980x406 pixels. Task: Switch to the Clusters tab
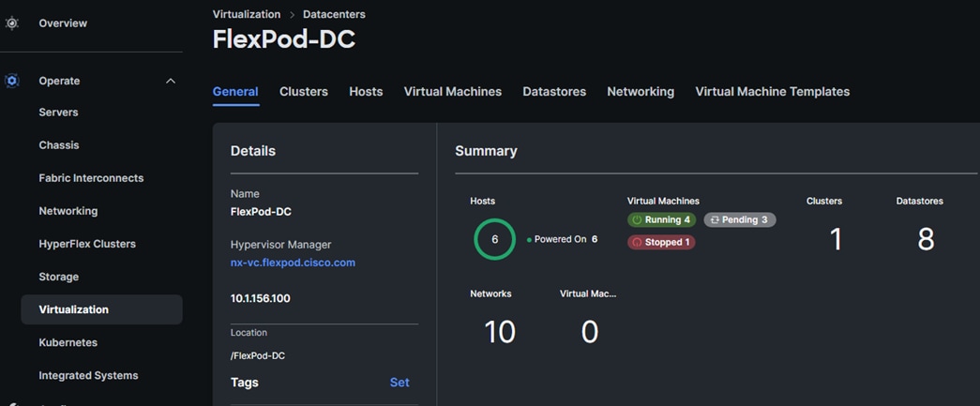tap(304, 92)
